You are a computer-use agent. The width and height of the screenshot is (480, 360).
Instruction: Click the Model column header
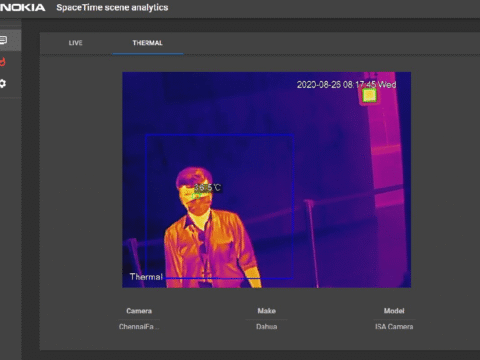coord(394,311)
